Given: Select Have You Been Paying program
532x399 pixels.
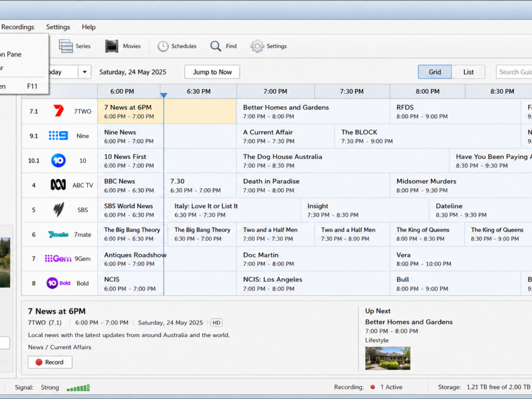Looking at the screenshot, I should point(491,161).
